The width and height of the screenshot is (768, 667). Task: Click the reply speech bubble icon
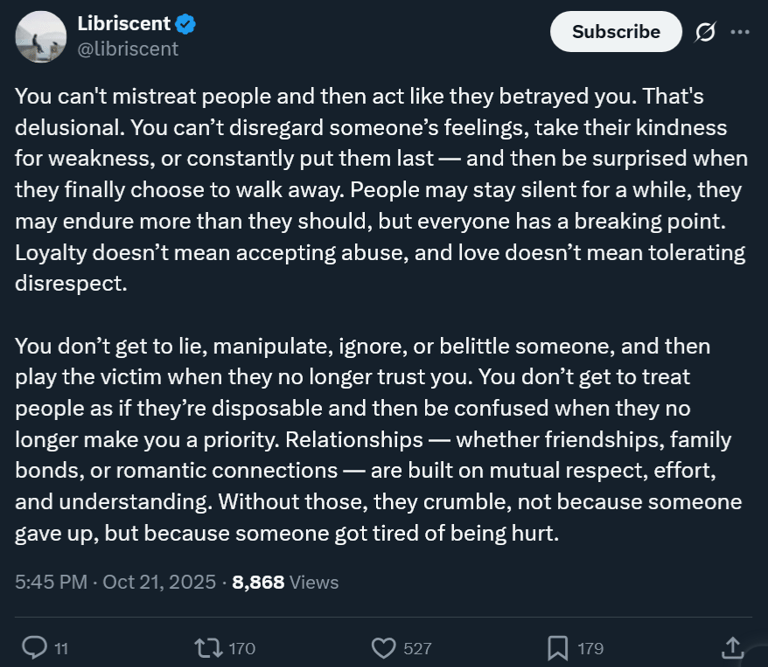pos(34,648)
